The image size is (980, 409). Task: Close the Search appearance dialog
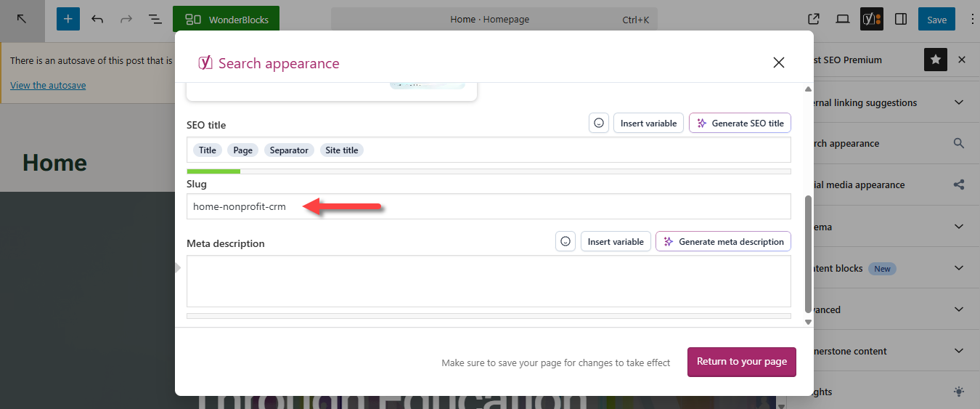(779, 62)
